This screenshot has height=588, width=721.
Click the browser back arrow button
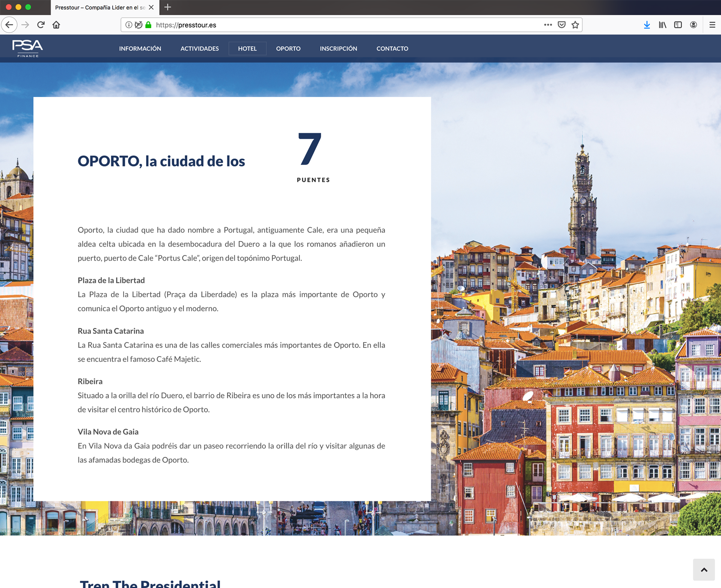coord(9,25)
